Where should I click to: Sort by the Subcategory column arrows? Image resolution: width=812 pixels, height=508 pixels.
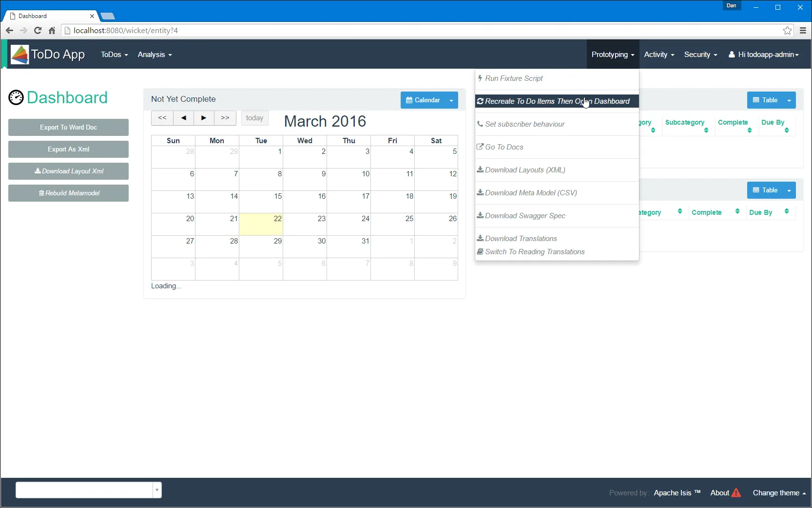point(706,130)
